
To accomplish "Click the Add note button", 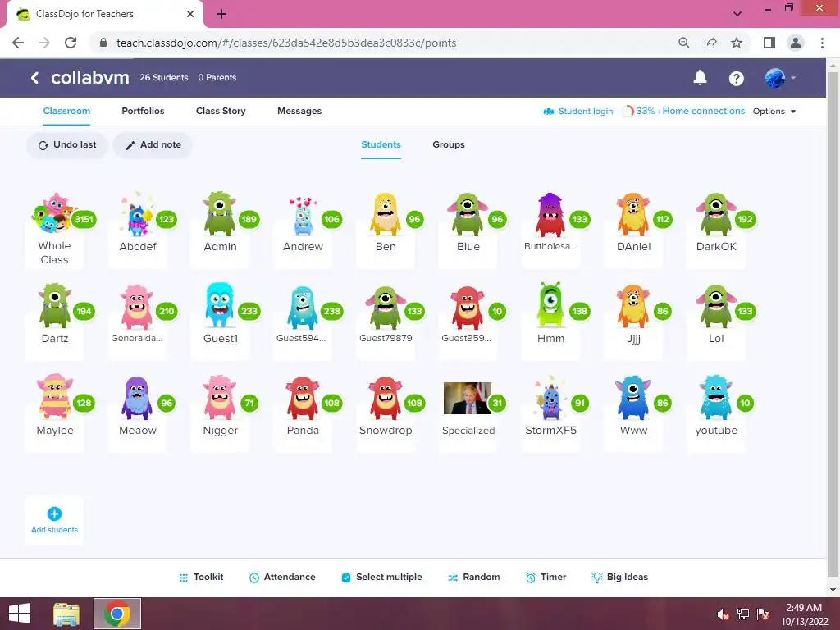I will pyautogui.click(x=153, y=144).
